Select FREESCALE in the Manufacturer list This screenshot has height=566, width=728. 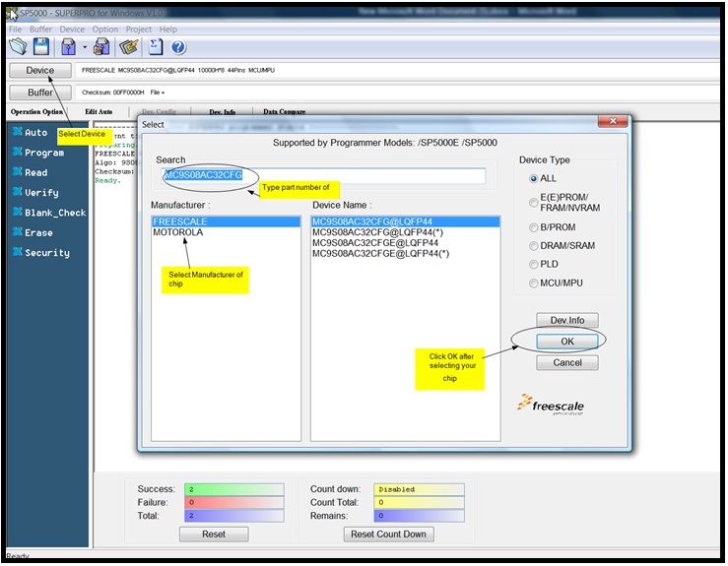(x=180, y=221)
